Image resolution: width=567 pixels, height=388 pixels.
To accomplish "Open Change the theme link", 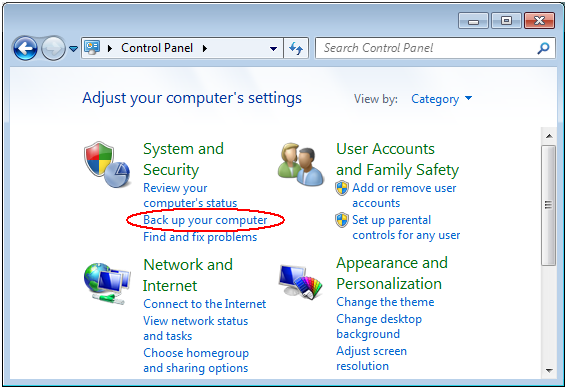I will [x=385, y=302].
